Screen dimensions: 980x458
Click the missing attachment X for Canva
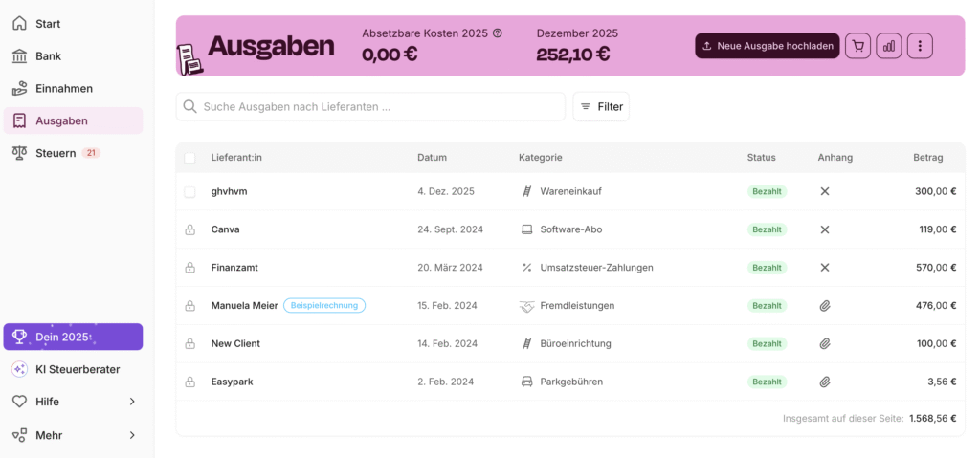click(825, 229)
